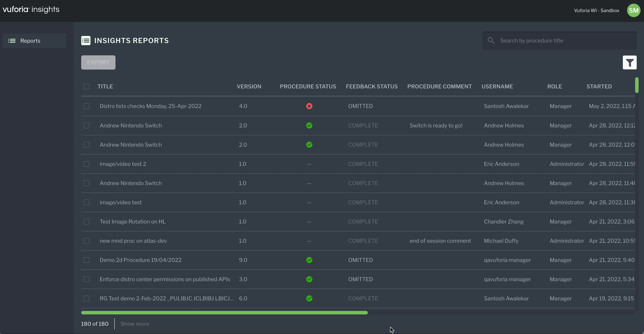Click red failed status icon for Distro lists

[309, 106]
